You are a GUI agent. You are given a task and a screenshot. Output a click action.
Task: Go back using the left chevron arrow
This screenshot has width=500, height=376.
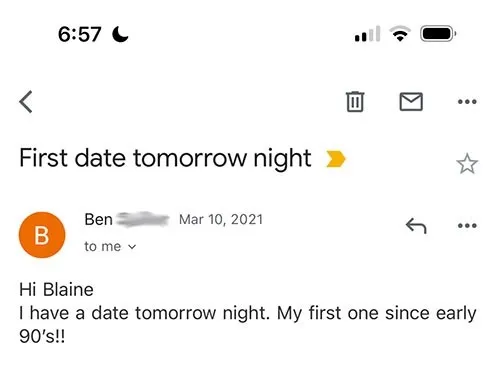pyautogui.click(x=26, y=102)
